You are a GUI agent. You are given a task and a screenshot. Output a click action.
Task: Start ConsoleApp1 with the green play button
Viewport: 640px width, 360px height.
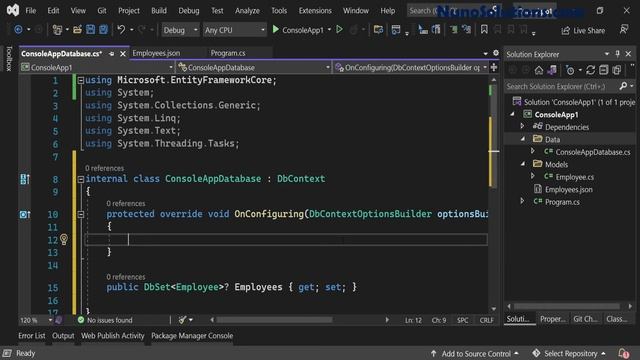tap(276, 30)
